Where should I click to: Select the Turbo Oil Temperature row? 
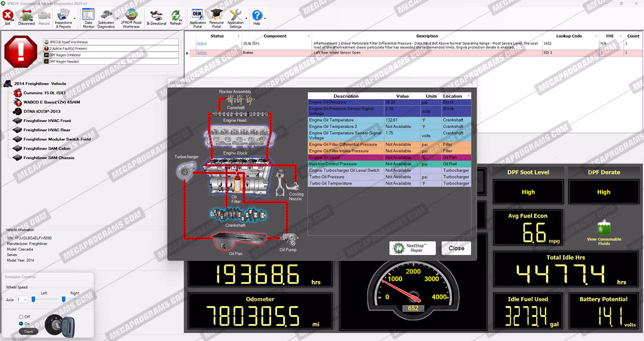[x=389, y=183]
